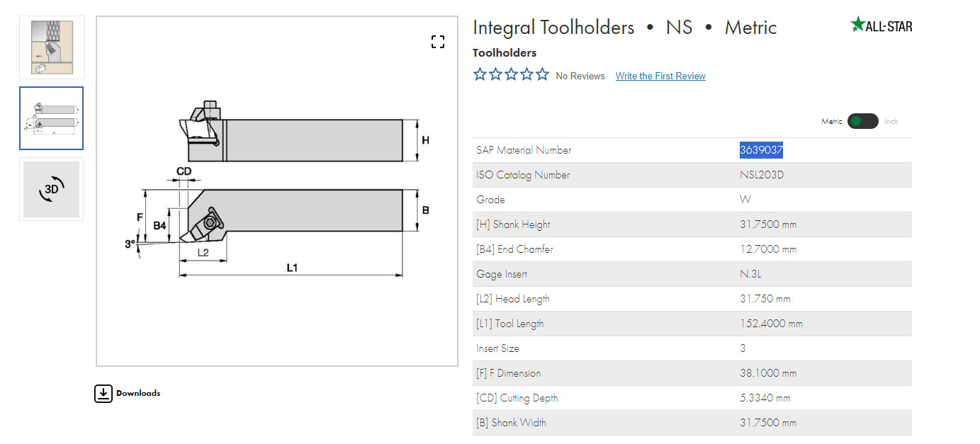
Task: Open the 3D view thumbnail
Action: coord(51,189)
